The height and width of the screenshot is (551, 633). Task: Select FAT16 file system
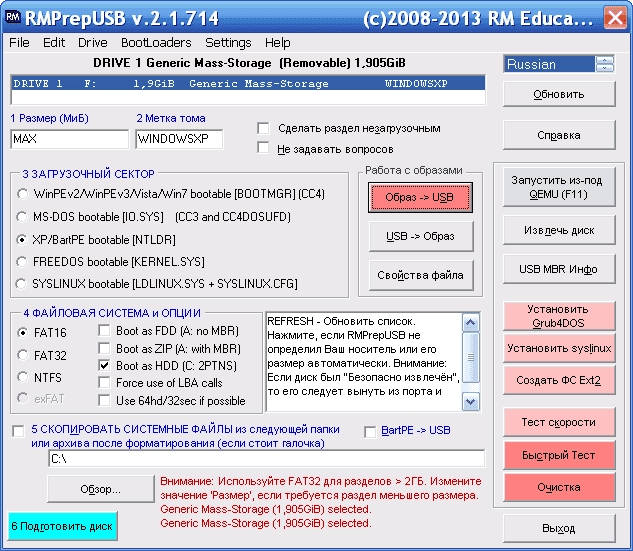[23, 333]
